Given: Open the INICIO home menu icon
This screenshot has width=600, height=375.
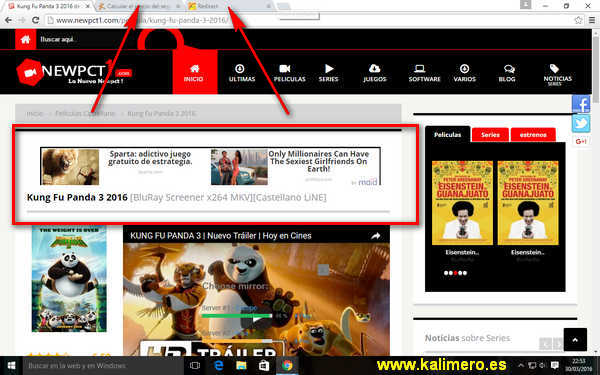Looking at the screenshot, I should click(x=194, y=68).
